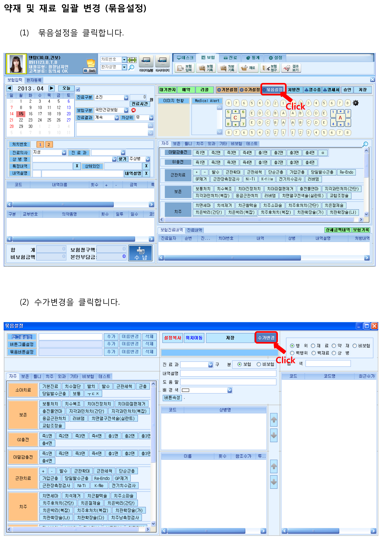Select the 치주 tab in 묶음설정 window
392x546 pixels.
pos(49,376)
